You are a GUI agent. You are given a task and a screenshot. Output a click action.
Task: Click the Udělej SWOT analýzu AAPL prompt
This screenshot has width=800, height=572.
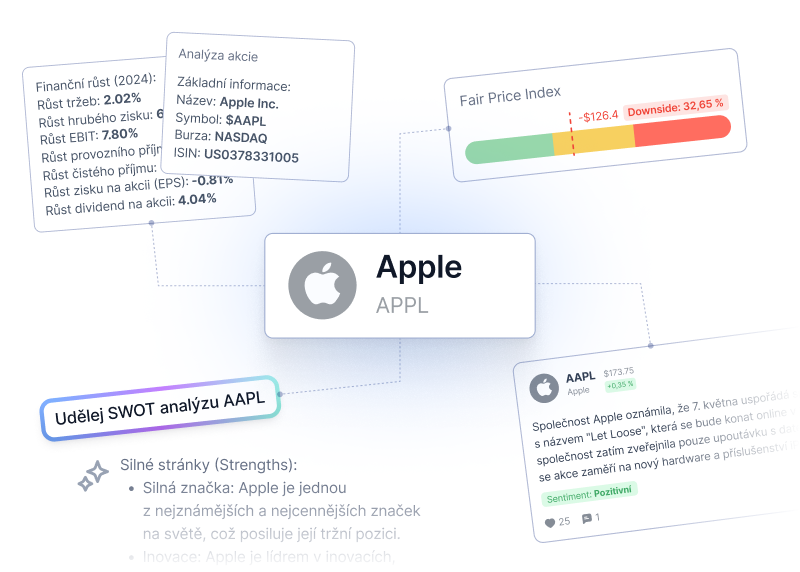(x=160, y=408)
